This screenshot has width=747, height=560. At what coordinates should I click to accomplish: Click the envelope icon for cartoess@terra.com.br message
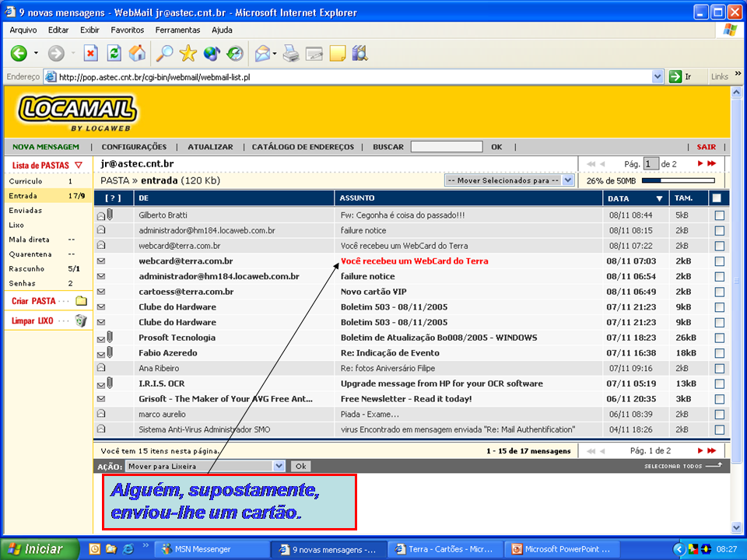101,292
